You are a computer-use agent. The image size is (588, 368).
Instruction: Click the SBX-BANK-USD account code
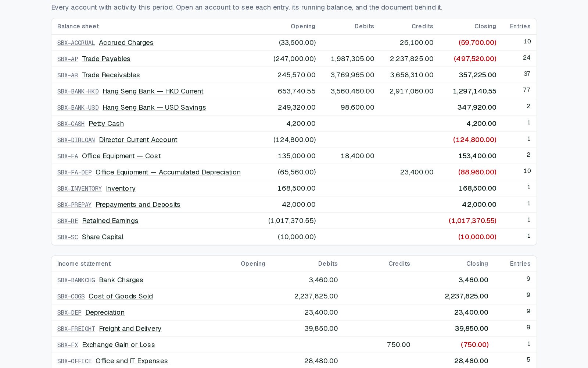78,108
